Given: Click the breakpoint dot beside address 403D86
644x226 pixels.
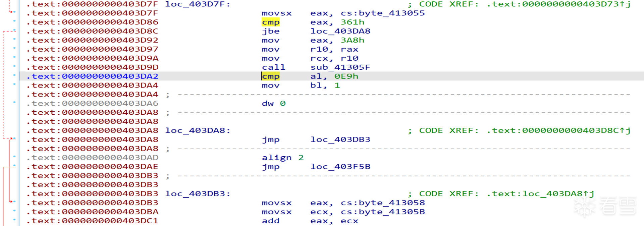Looking at the screenshot, I should [14, 21].
